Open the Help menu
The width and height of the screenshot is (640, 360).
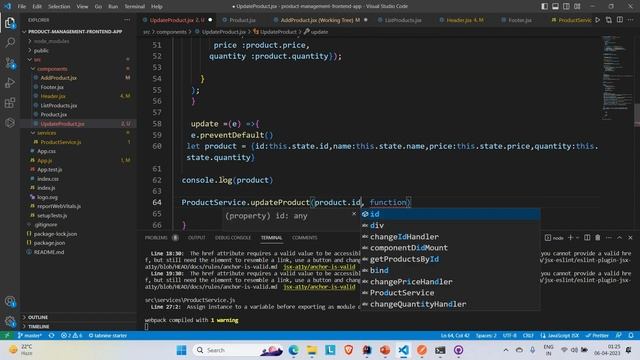157,7
